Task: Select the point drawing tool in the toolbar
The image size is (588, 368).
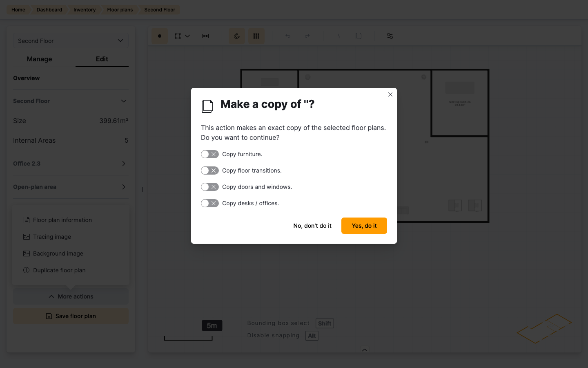Action: 160,36
